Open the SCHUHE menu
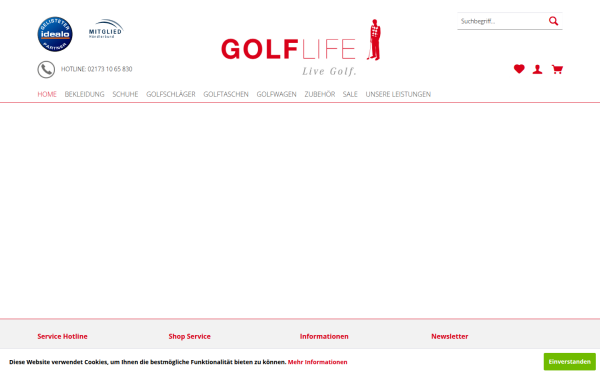 coord(125,94)
